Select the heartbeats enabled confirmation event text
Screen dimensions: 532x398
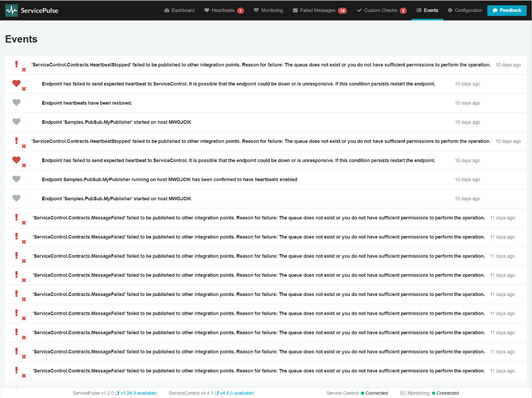click(170, 179)
